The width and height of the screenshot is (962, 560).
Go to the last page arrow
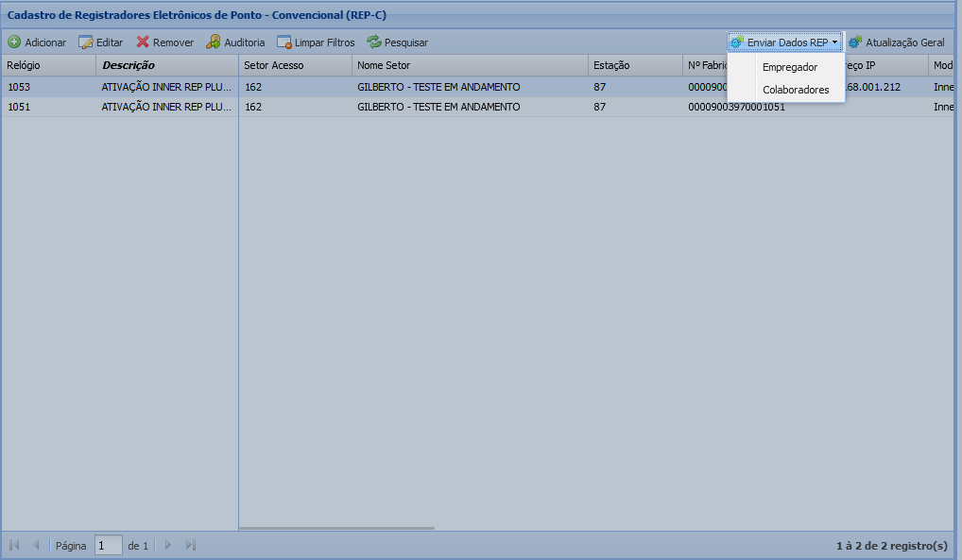(191, 545)
